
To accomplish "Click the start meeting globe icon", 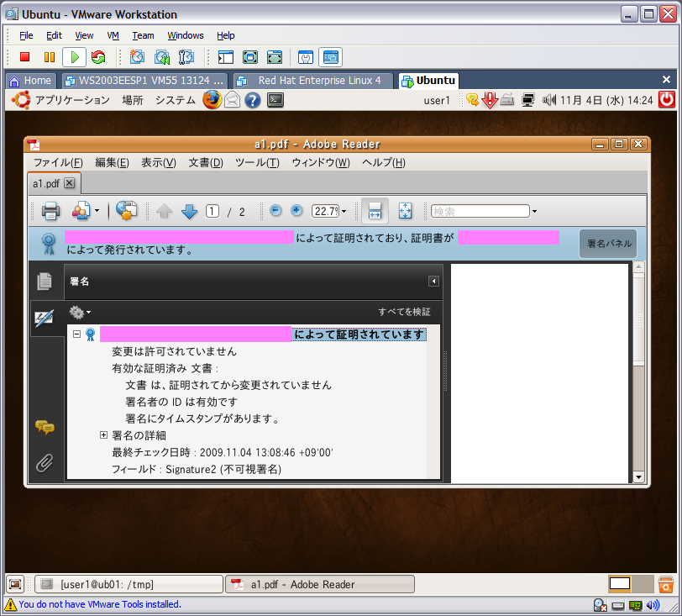I will coord(127,211).
